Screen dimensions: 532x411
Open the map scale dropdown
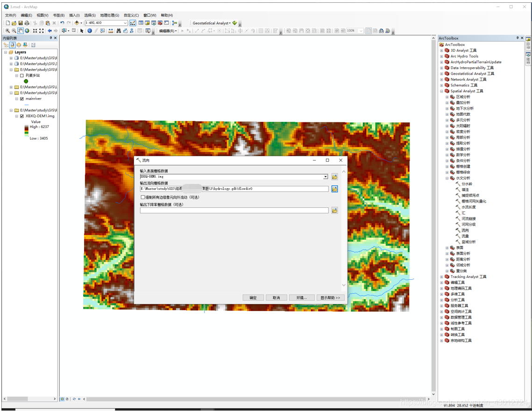click(125, 23)
